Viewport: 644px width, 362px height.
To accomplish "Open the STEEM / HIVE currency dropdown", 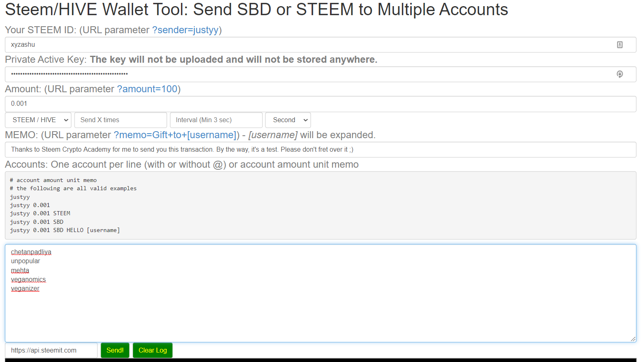I will (x=38, y=120).
